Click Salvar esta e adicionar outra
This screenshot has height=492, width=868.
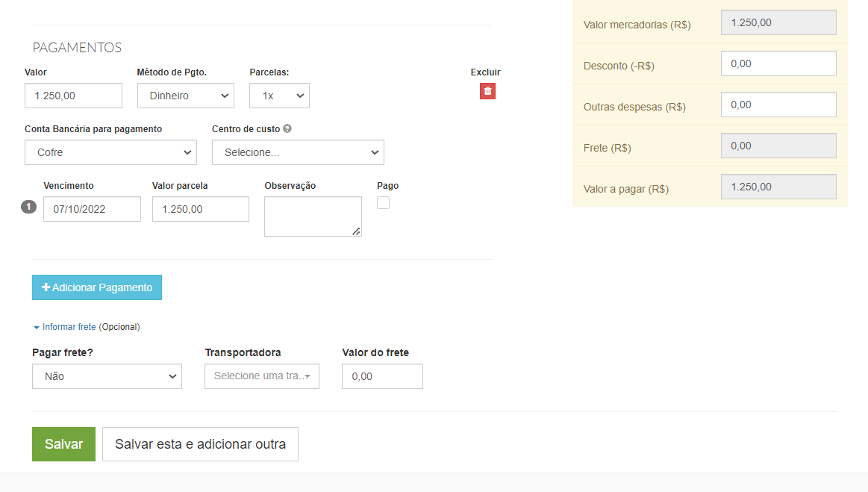pos(200,444)
